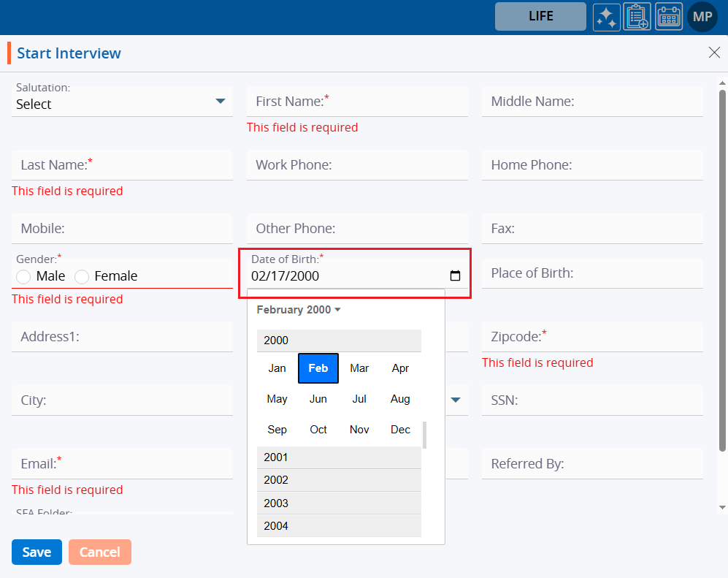Screen dimensions: 728x578
Task: Close the Start Interview dialog
Action: [714, 52]
